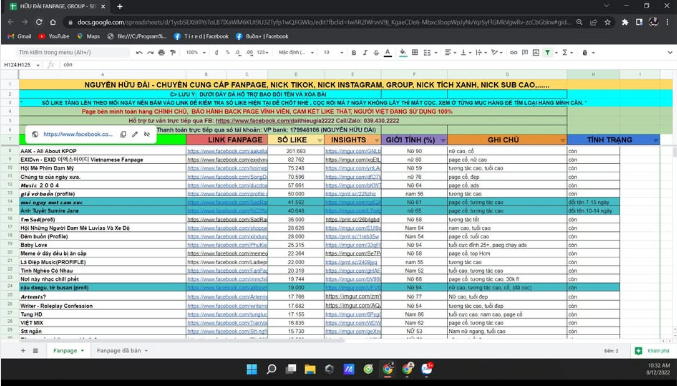Open Windows Start menu
The width and height of the screenshot is (677, 386).
pos(252,369)
